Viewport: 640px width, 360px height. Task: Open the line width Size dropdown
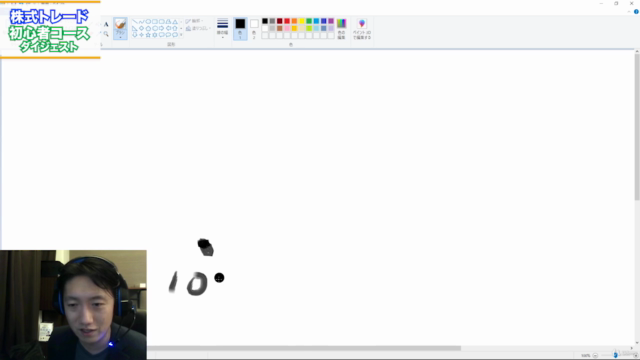click(x=222, y=28)
